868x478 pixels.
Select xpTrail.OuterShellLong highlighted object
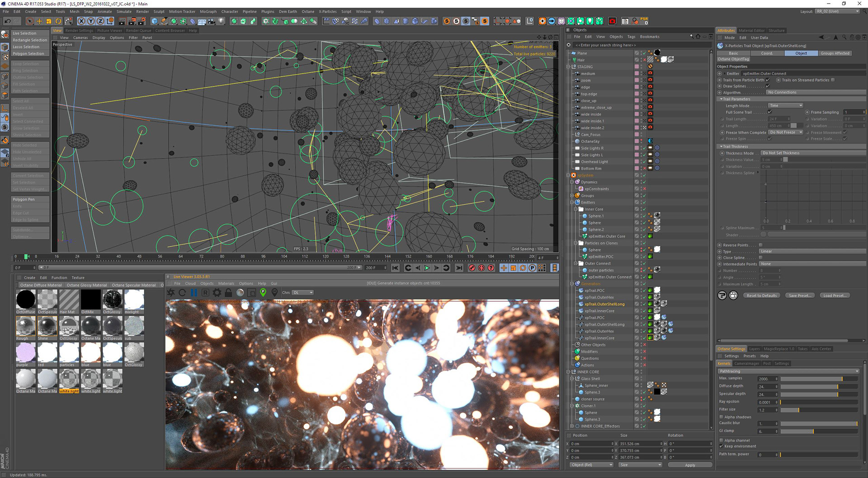604,304
